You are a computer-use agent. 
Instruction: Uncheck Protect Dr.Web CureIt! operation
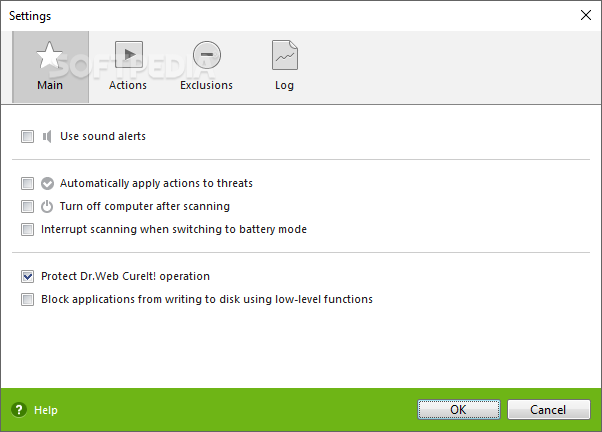pos(27,276)
